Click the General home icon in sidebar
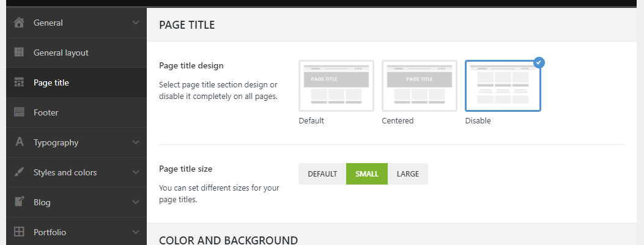The height and width of the screenshot is (245, 644). 19,23
